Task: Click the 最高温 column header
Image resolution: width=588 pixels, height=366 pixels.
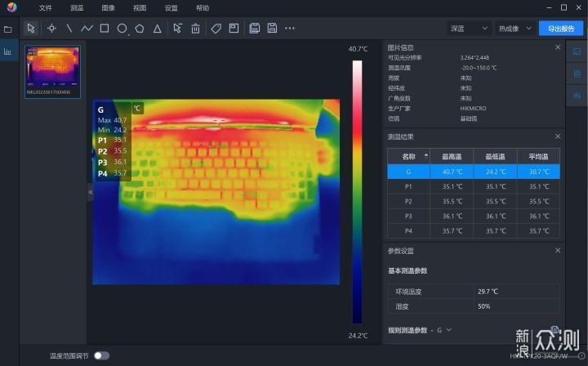Action: click(452, 156)
